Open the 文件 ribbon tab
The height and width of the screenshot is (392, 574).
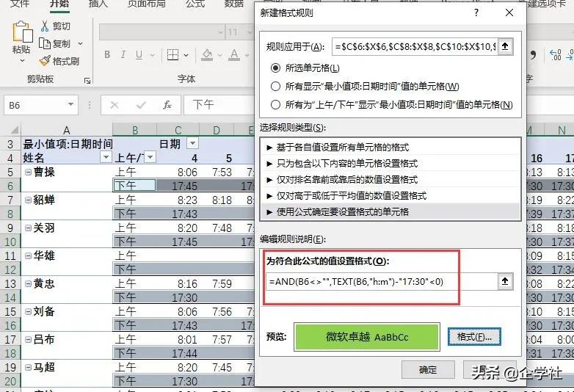click(20, 4)
